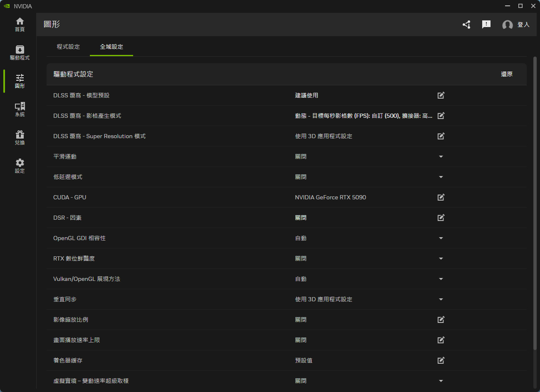Open the 垂直同步 dropdown arrow
The image size is (540, 392).
441,299
